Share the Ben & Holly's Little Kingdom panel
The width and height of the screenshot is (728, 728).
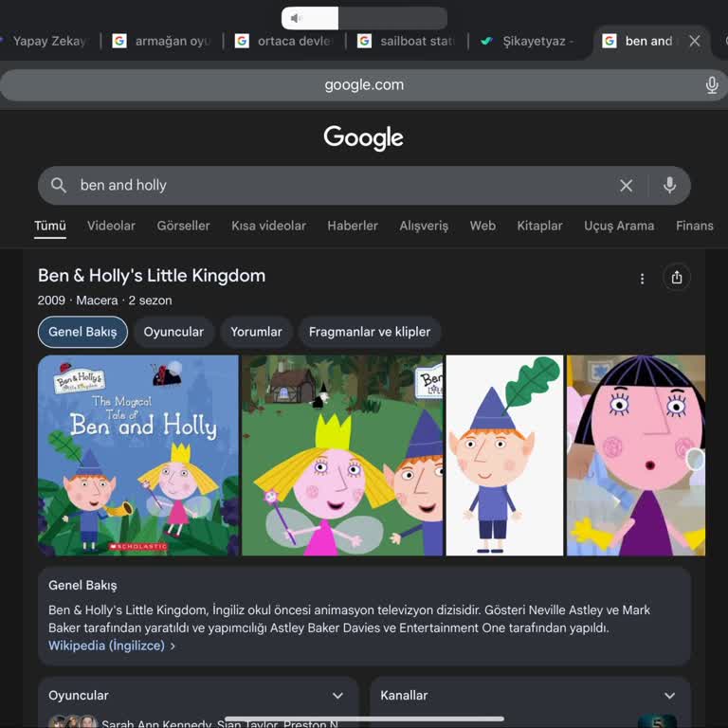tap(677, 278)
